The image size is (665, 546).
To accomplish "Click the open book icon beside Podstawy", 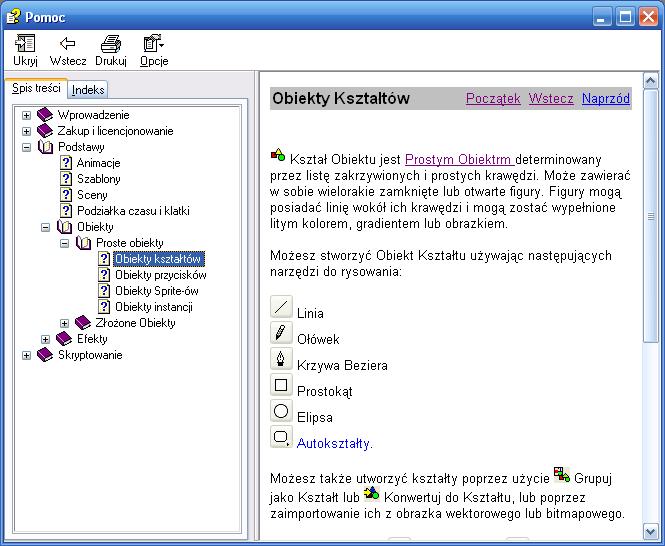I will (x=45, y=147).
